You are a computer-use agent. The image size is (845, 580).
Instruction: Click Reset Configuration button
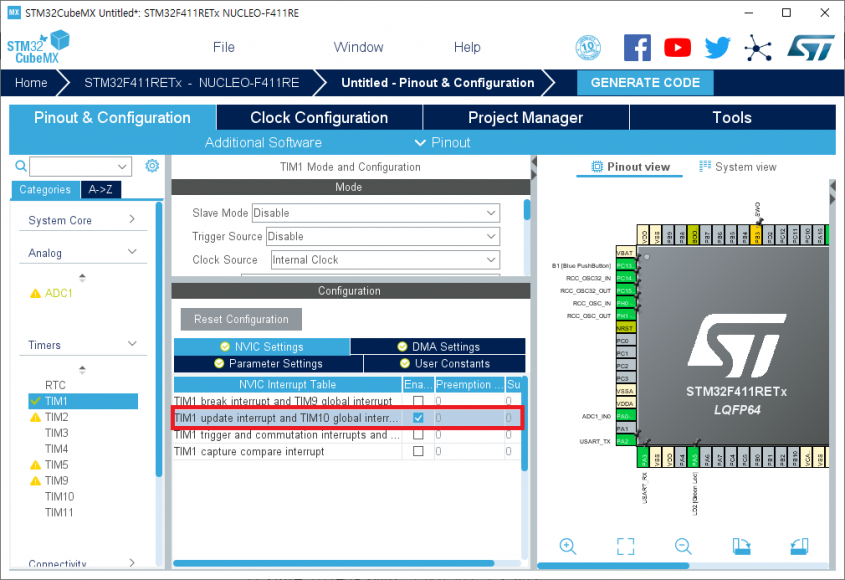(241, 319)
